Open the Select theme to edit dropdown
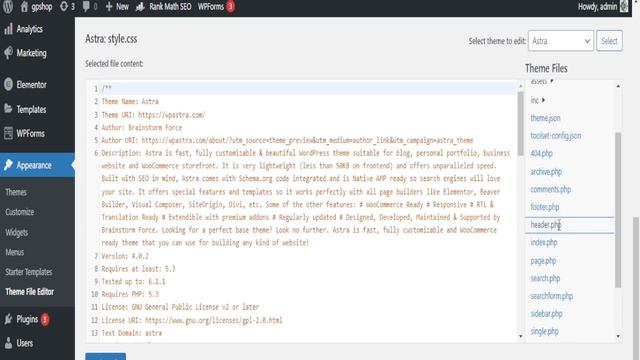Screen dimensions: 640x360 point(561,41)
